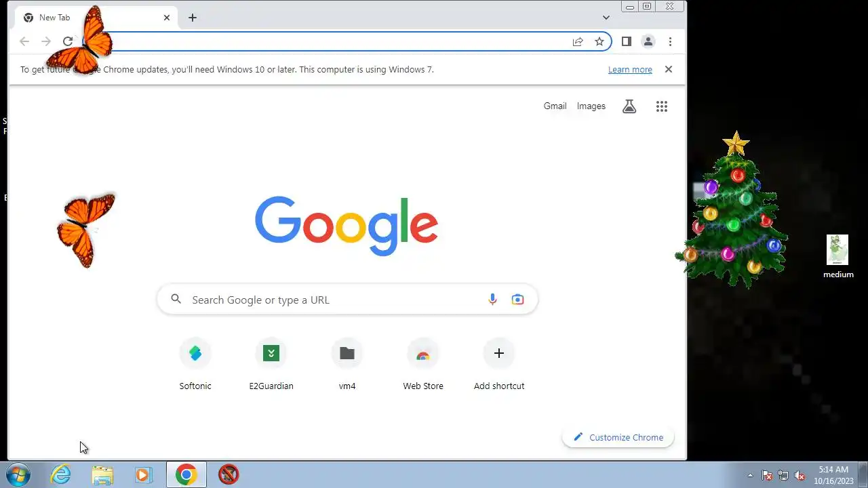Bookmark this tab with the star icon
Screen dimensions: 868x488
pyautogui.click(x=599, y=41)
